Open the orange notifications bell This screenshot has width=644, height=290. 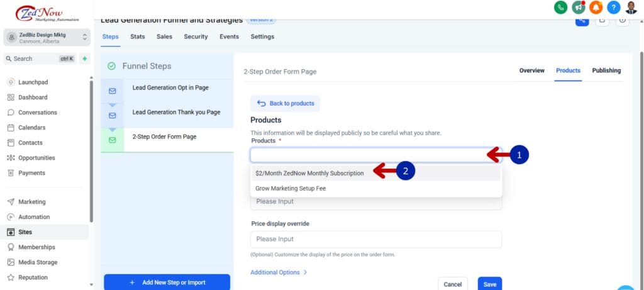596,7
